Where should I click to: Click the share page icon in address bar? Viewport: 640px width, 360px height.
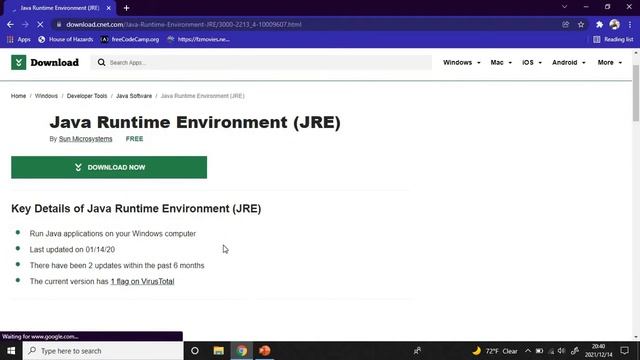pyautogui.click(x=565, y=24)
